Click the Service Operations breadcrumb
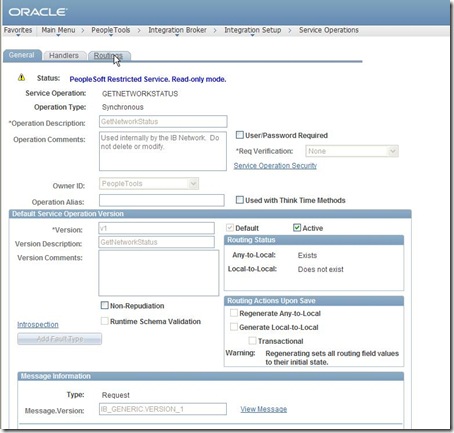 click(329, 30)
